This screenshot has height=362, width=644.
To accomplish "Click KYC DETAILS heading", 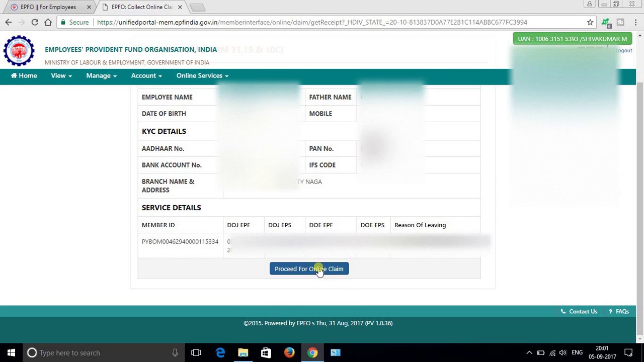I will 164,131.
